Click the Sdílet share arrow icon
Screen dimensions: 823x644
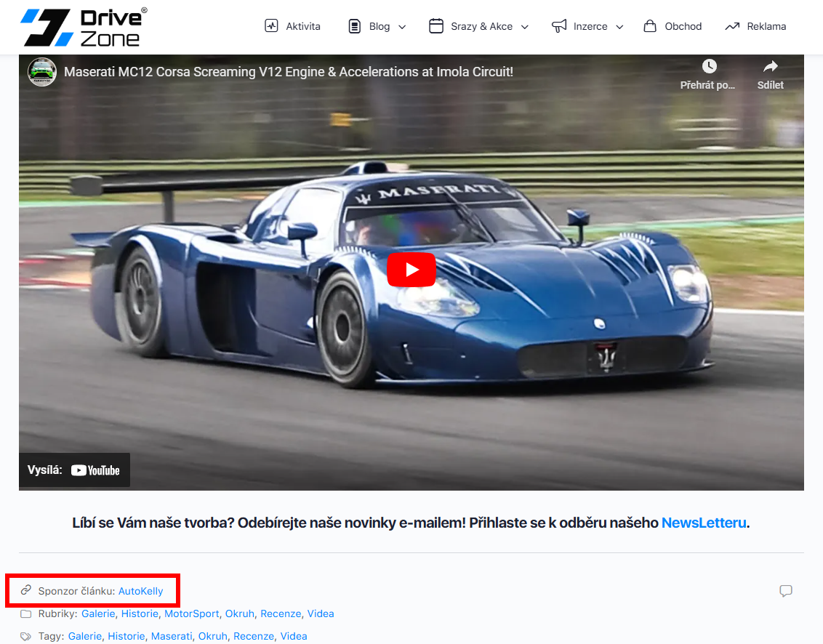pyautogui.click(x=770, y=66)
